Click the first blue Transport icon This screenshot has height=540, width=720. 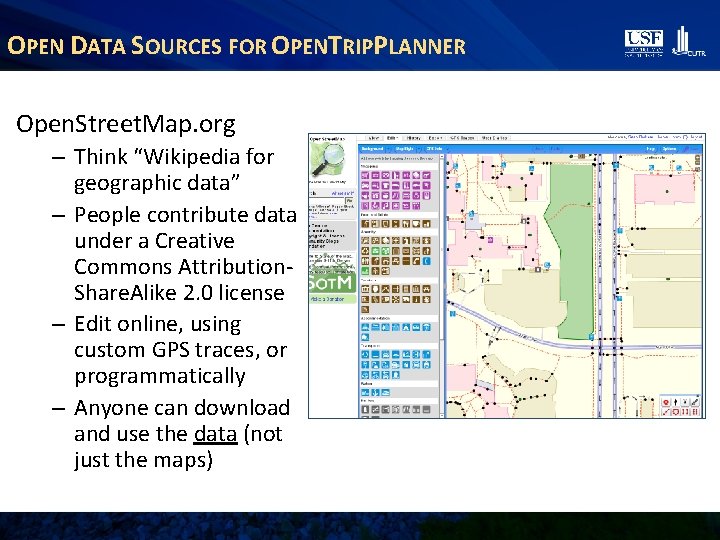(x=366, y=354)
